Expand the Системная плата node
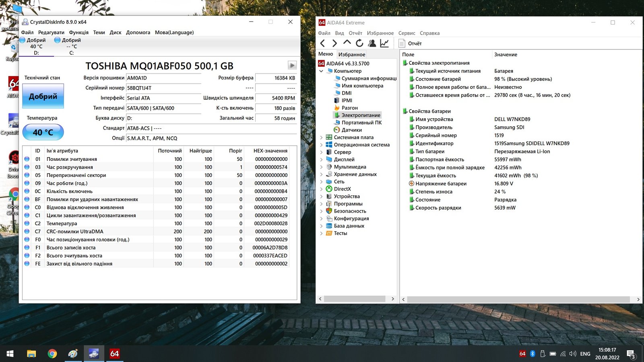The width and height of the screenshot is (644, 362). 321,138
